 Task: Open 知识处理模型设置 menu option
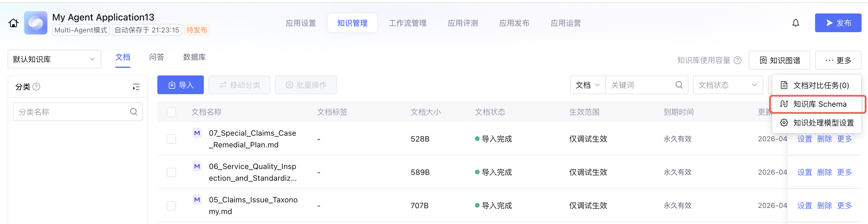click(823, 123)
